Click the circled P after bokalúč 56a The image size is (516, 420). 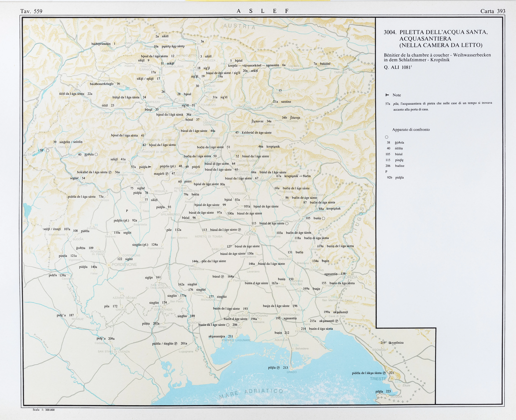click(110, 172)
